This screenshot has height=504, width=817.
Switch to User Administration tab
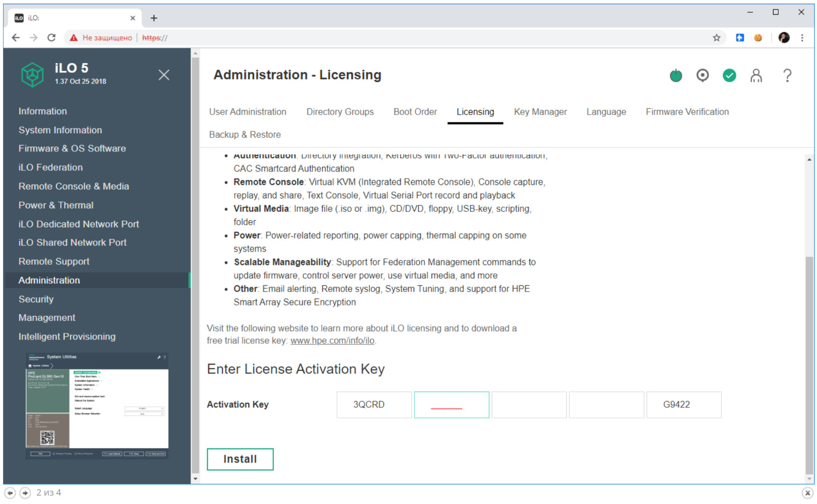tap(248, 112)
